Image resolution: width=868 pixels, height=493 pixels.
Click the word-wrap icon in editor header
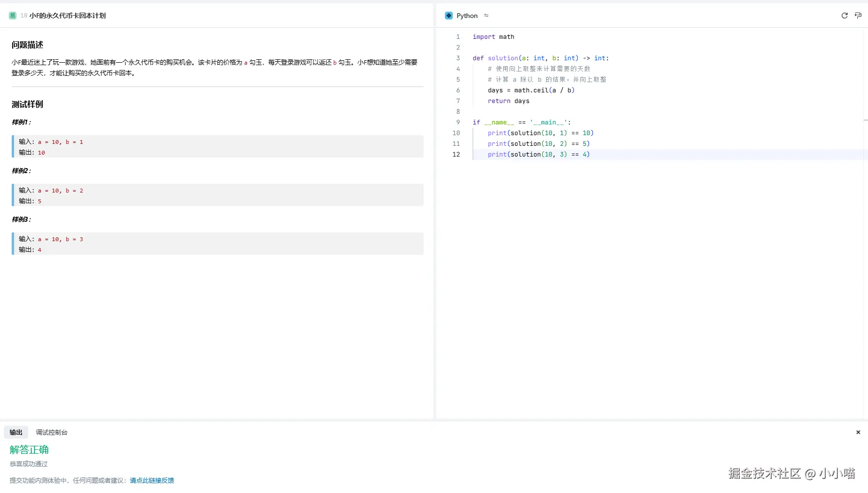pyautogui.click(x=858, y=16)
